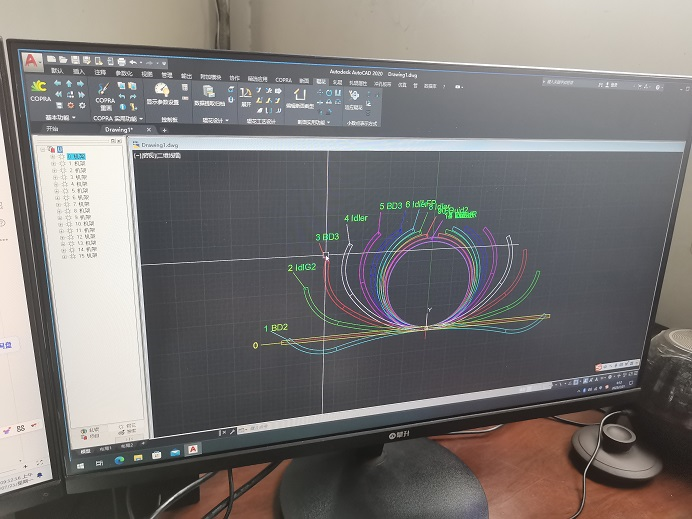Close the Drawing1* file tab
Viewport: 692px width, 519px height.
tap(149, 130)
